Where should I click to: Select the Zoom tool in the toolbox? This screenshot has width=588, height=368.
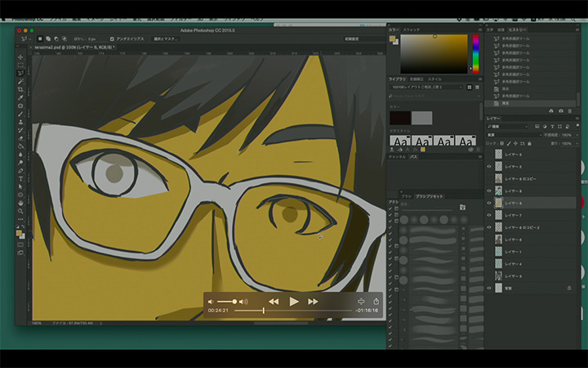click(x=20, y=211)
